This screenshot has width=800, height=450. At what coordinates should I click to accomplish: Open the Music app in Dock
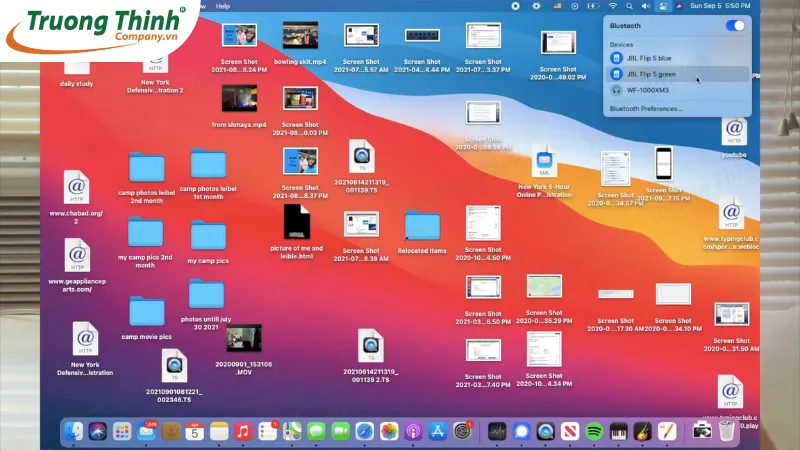coord(243,431)
